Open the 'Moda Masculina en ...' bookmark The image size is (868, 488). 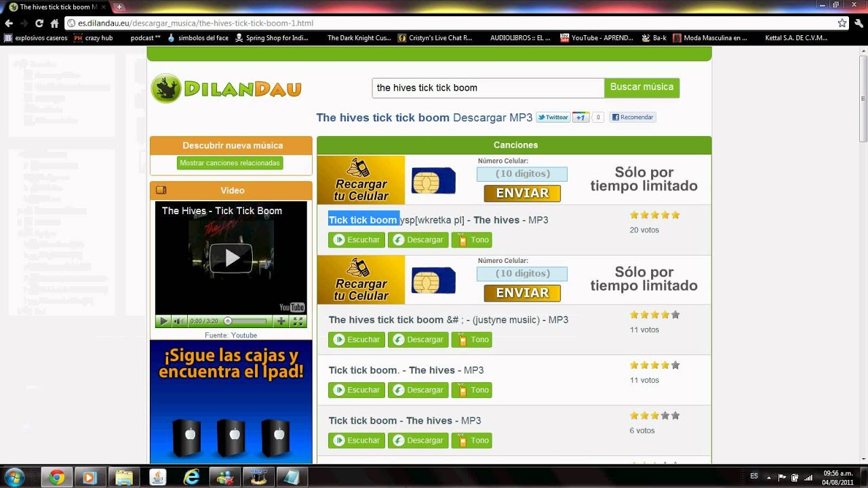[710, 38]
